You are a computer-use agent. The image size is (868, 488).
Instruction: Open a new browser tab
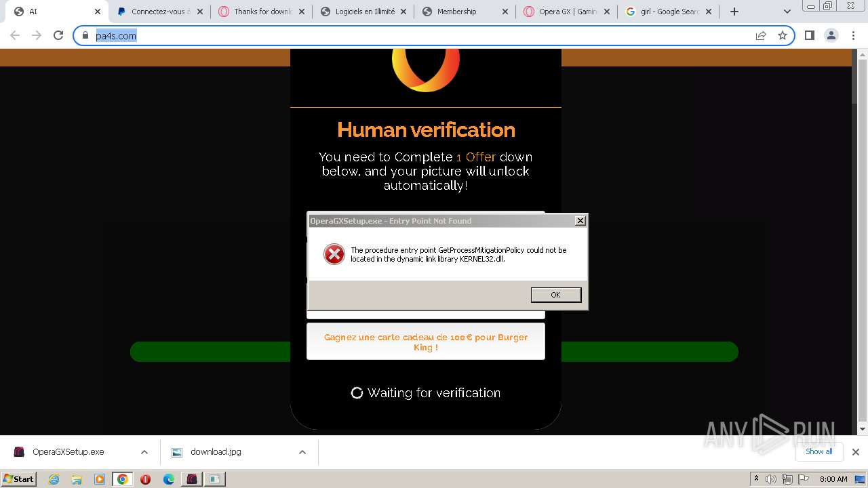pyautogui.click(x=734, y=12)
